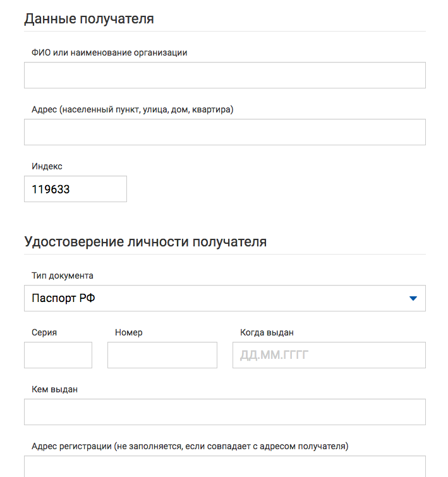The width and height of the screenshot is (448, 477).
Task: Focus the recipient Адрес input box
Action: pyautogui.click(x=225, y=132)
